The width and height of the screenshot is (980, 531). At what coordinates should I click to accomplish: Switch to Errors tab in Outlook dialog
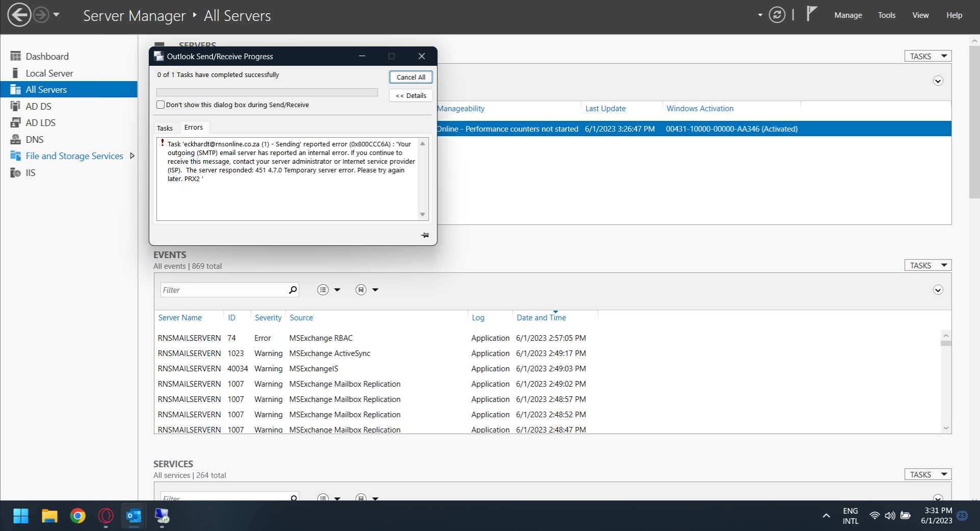(x=194, y=128)
